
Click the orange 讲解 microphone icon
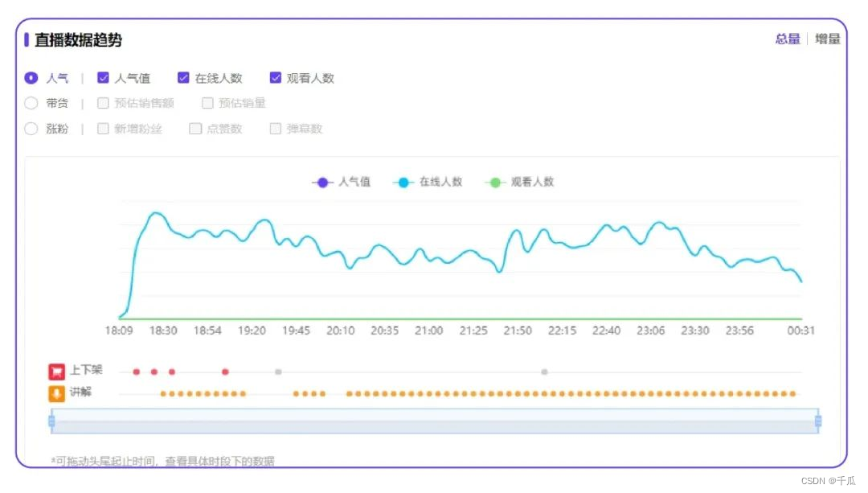tap(56, 393)
